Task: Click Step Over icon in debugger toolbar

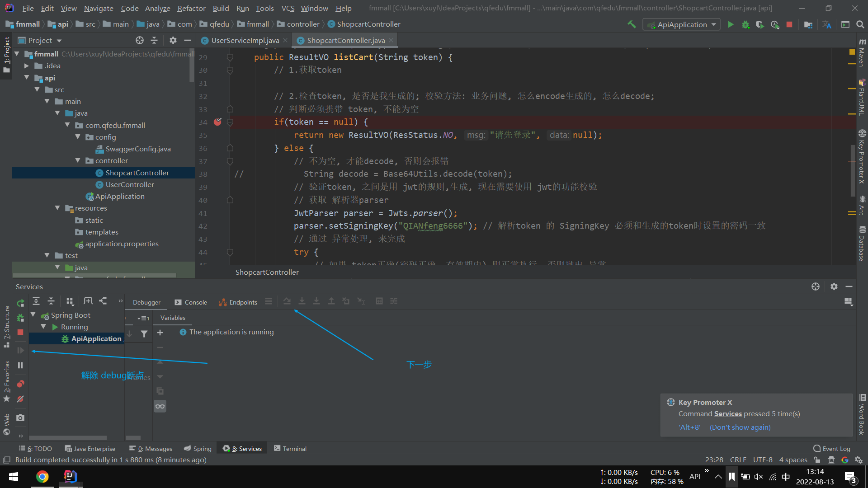Action: pyautogui.click(x=287, y=301)
